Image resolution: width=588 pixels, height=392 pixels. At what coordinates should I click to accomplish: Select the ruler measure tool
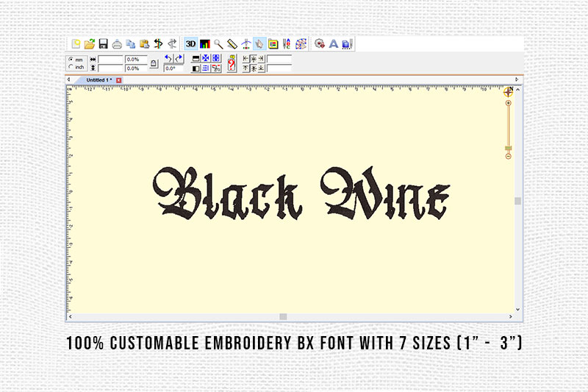(x=232, y=44)
